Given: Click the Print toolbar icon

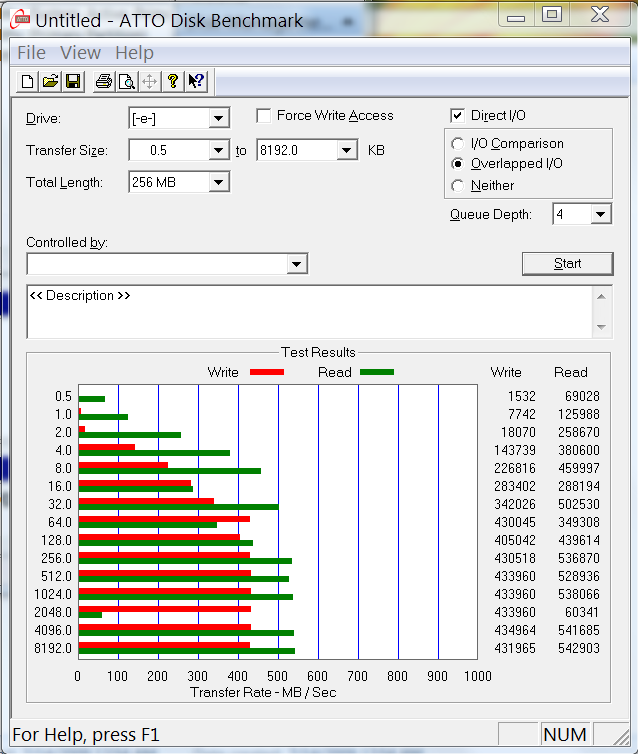Looking at the screenshot, I should click(x=104, y=82).
